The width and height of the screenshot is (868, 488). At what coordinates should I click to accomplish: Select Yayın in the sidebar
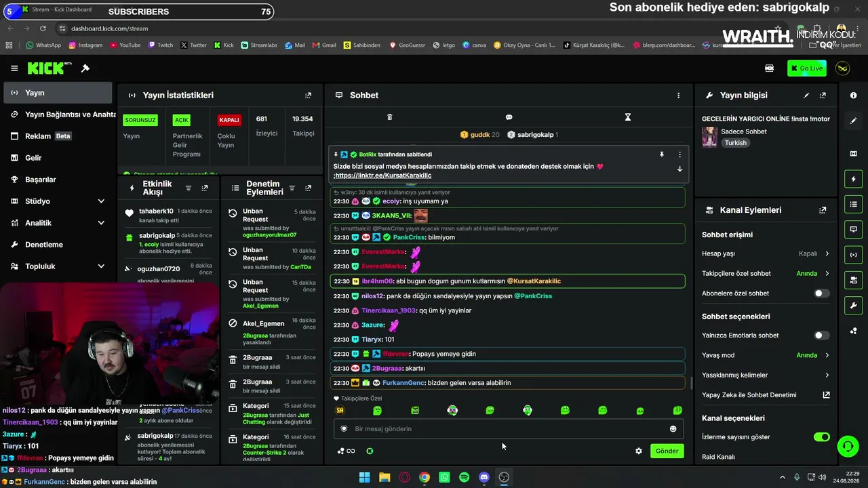(x=57, y=93)
